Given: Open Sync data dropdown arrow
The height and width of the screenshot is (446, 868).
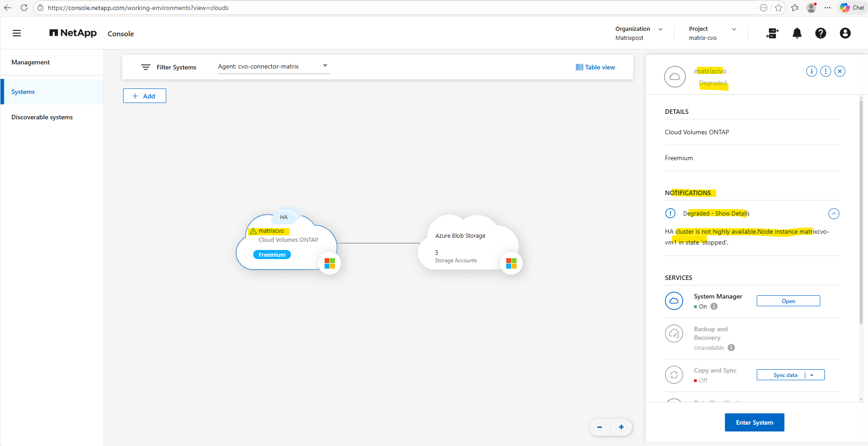Looking at the screenshot, I should [812, 375].
